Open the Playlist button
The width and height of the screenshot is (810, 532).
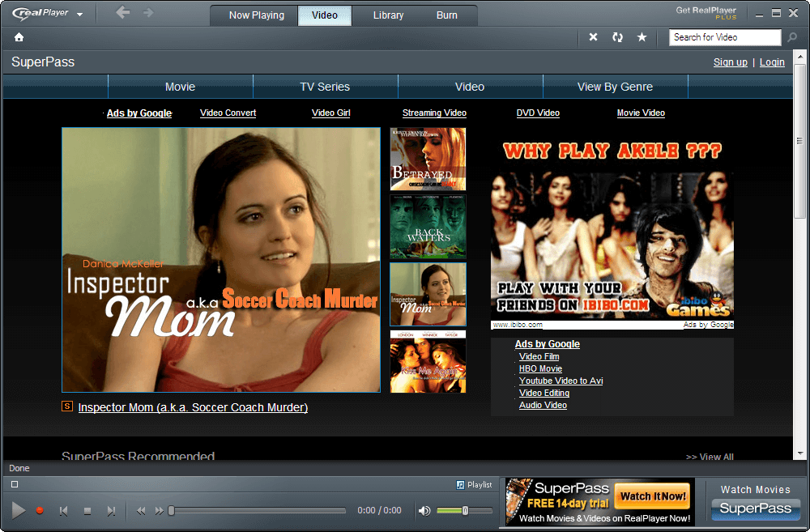click(474, 484)
